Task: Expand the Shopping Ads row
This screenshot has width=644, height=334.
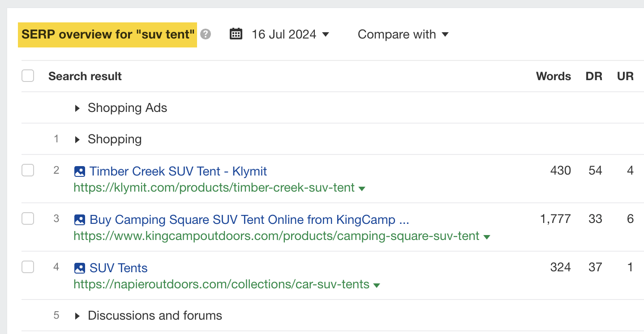Action: 77,108
